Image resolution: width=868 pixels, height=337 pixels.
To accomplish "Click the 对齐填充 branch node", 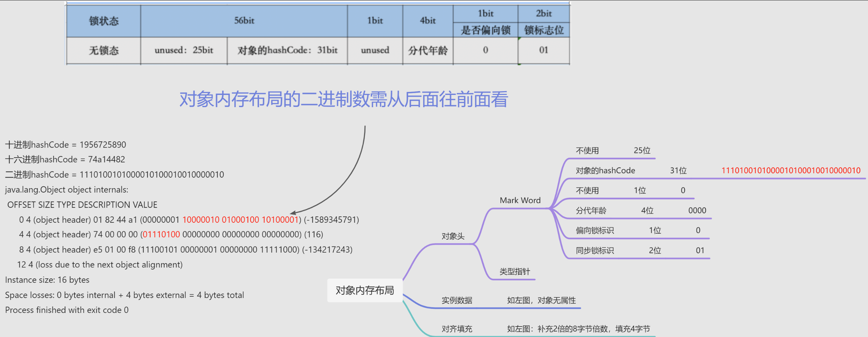I will (x=457, y=329).
